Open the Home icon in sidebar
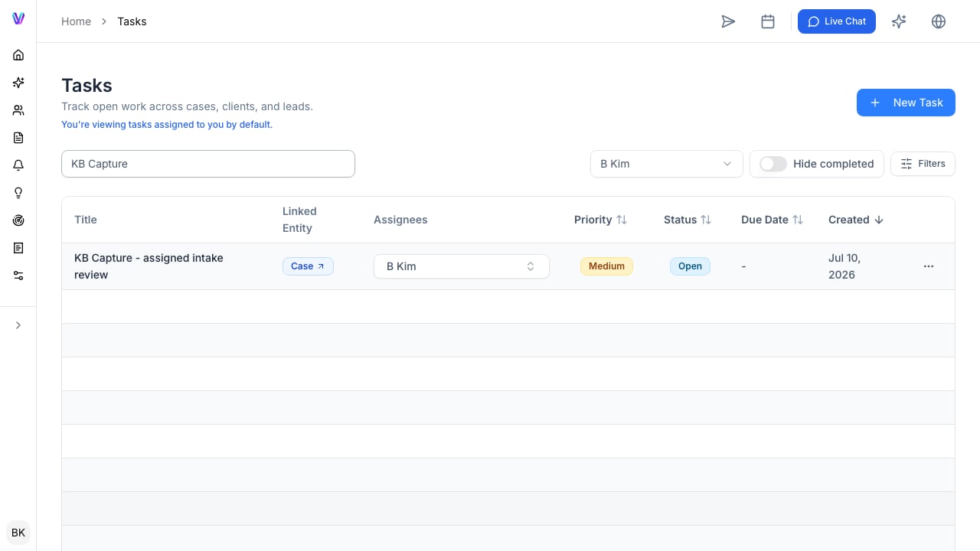This screenshot has height=551, width=980. tap(18, 55)
